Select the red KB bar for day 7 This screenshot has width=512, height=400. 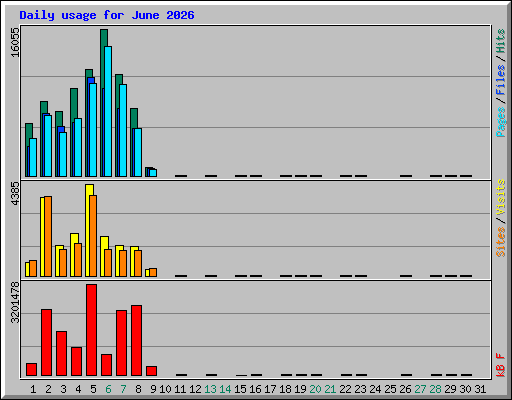[x=121, y=343]
